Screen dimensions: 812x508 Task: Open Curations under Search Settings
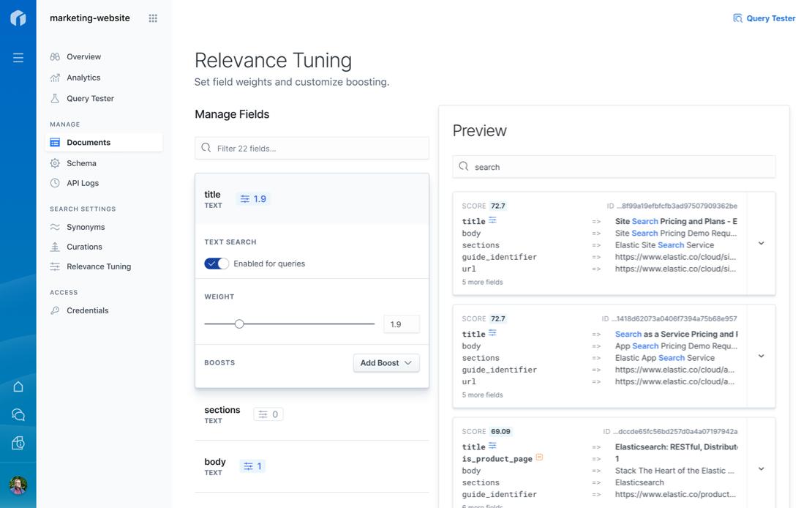coord(84,247)
